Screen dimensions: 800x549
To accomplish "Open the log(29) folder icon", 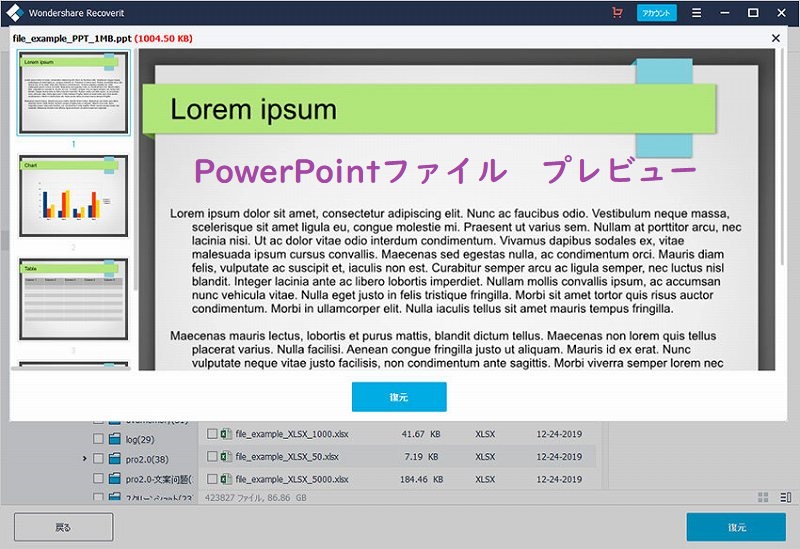I will pos(115,439).
